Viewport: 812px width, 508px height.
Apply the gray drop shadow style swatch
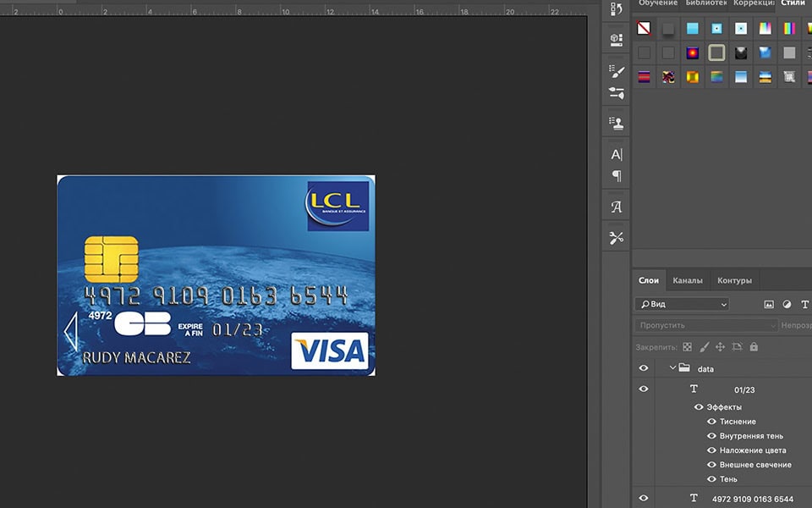[x=668, y=28]
